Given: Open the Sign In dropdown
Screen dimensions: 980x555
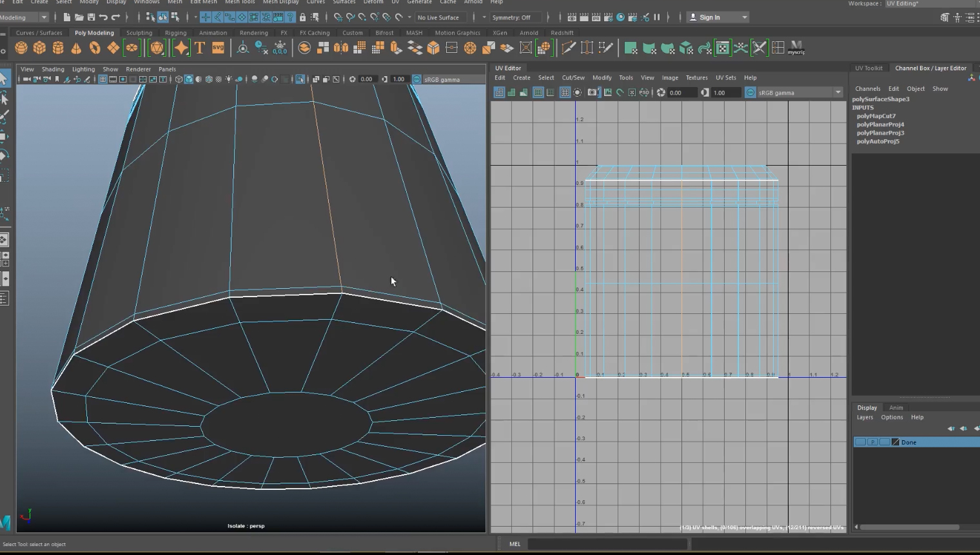Looking at the screenshot, I should coord(744,17).
